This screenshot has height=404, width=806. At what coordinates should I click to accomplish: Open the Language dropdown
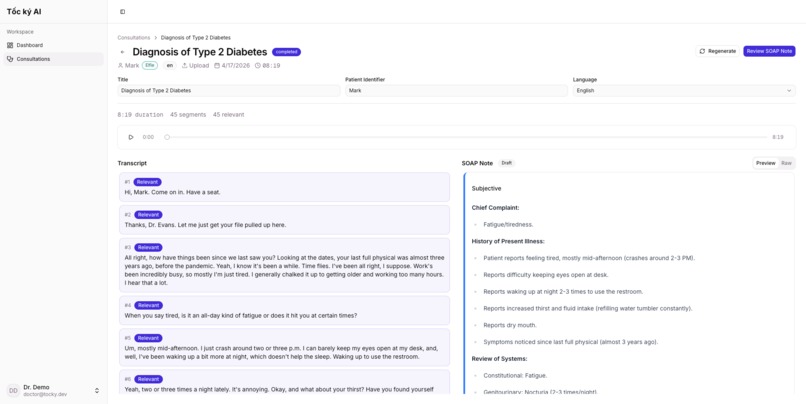(684, 90)
